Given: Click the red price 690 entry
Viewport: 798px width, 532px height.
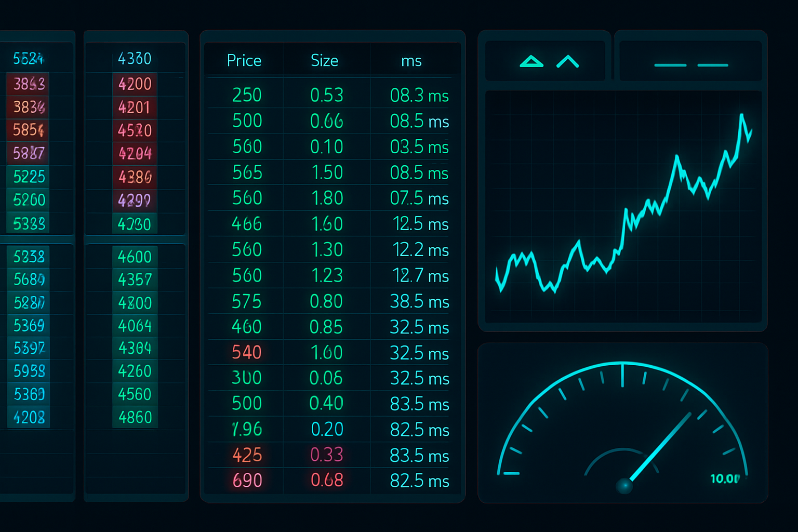Looking at the screenshot, I should pos(247,481).
